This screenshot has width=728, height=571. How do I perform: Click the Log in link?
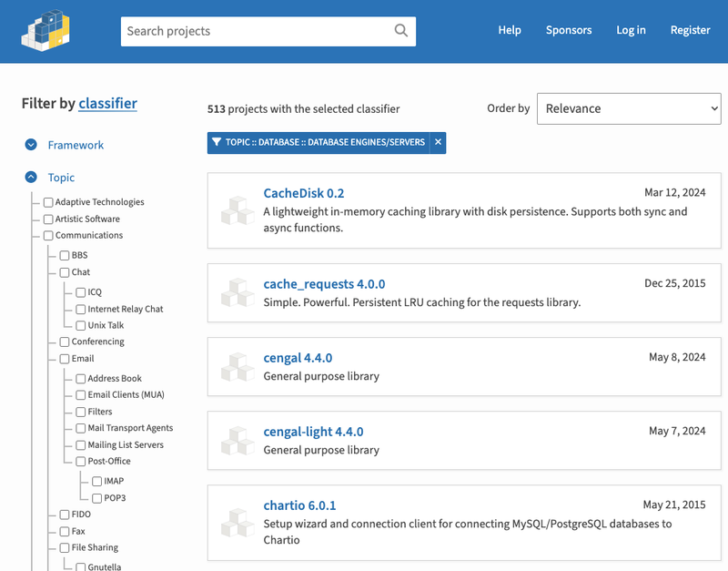coord(631,30)
